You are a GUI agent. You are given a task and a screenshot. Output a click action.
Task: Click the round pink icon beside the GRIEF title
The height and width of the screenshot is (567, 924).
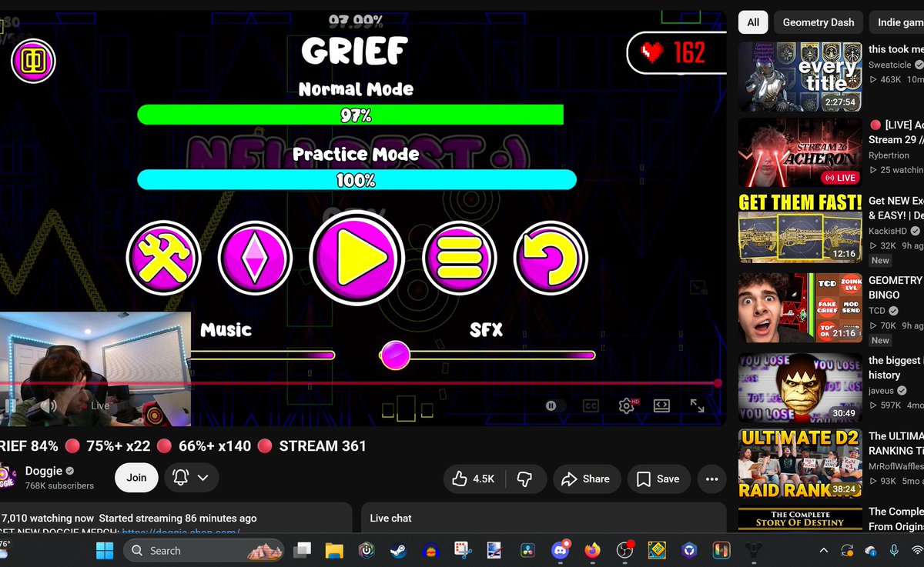[x=33, y=61]
